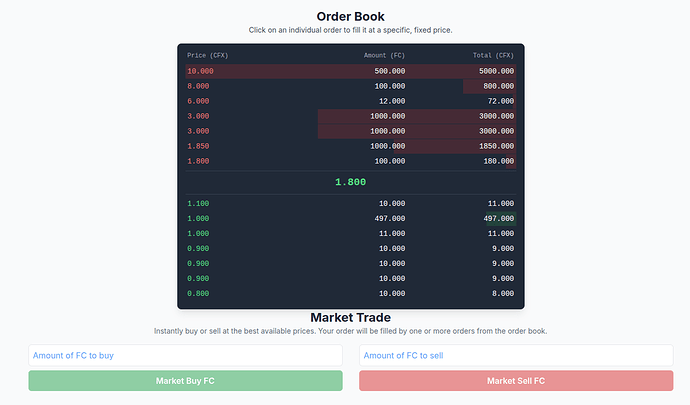
Task: Select the sell order for 12.000 FC
Action: [x=350, y=102]
